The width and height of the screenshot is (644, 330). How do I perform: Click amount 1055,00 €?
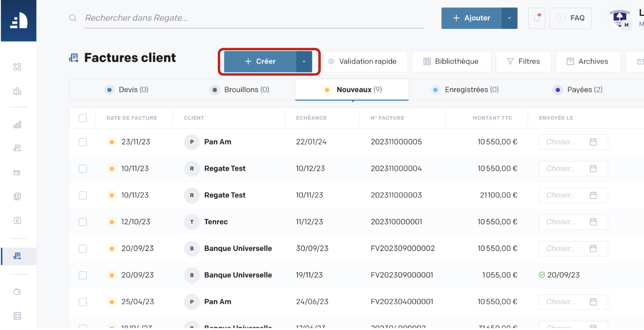[500, 275]
